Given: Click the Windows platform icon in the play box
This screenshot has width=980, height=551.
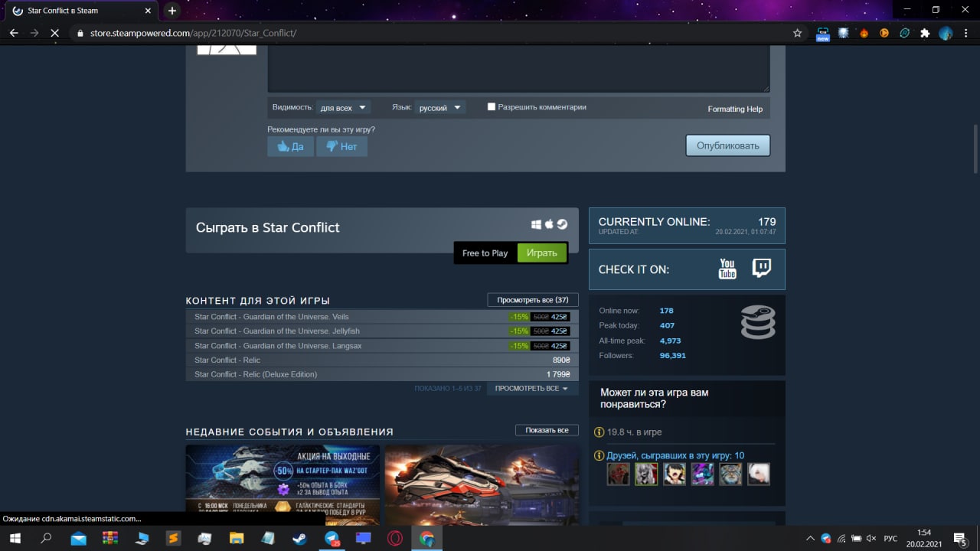Looking at the screenshot, I should (x=536, y=224).
